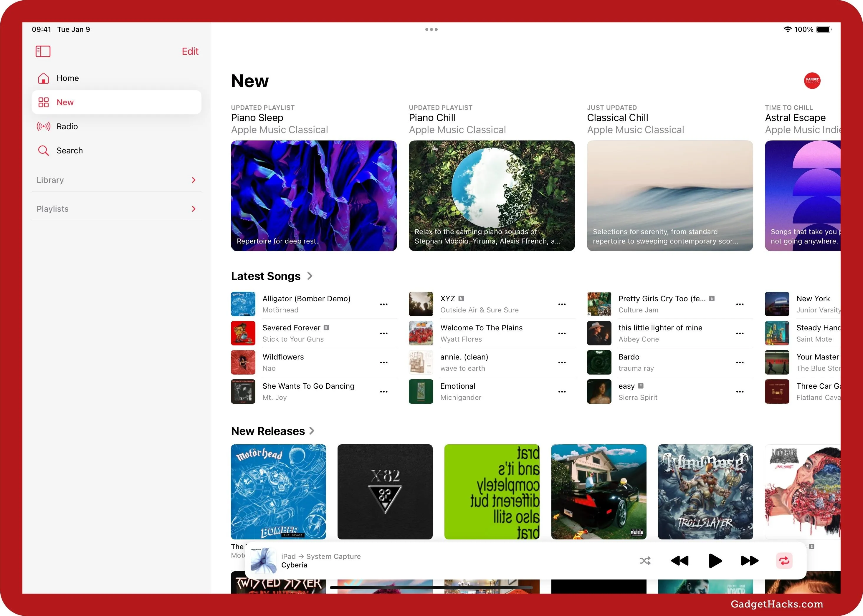Open more options for Welcome To The Plains
Image resolution: width=863 pixels, height=616 pixels.
562,333
